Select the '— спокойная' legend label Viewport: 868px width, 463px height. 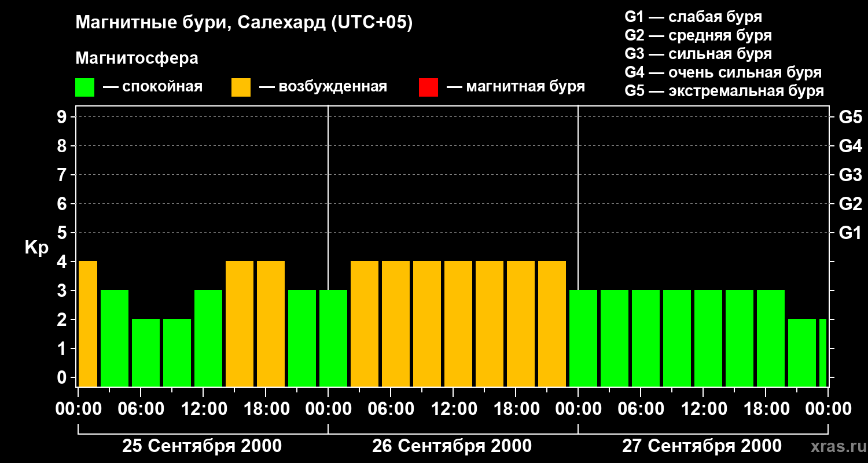pyautogui.click(x=153, y=87)
